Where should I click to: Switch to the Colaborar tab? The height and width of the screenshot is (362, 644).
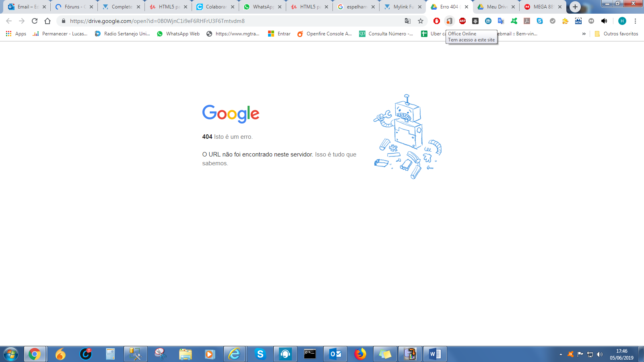[215, 7]
